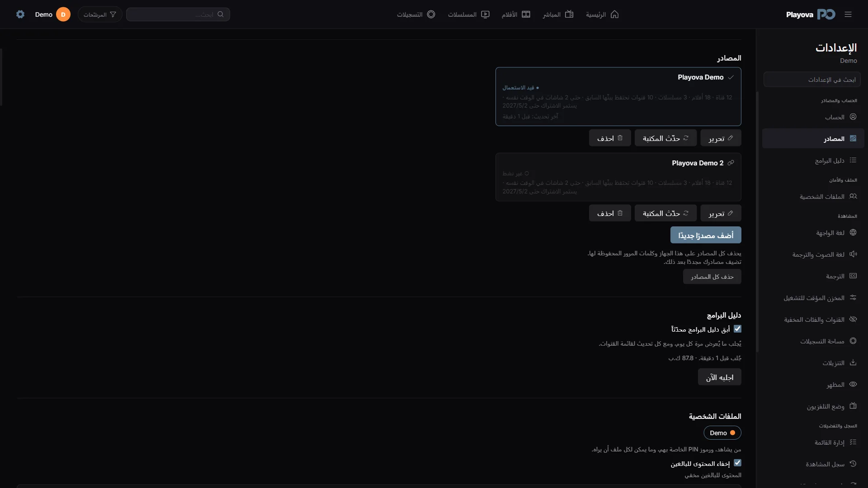Click the settings gear icon in header
Image resolution: width=868 pixels, height=488 pixels.
pos(20,14)
